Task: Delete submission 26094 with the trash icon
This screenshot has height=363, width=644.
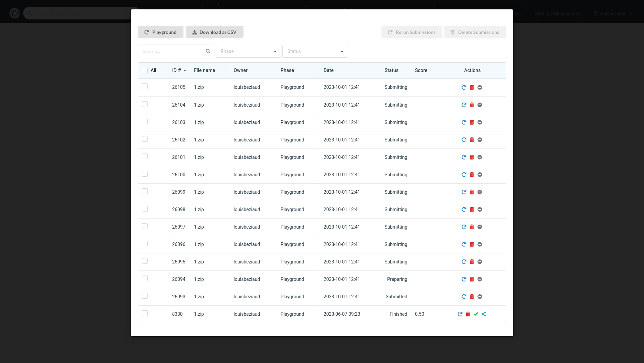Action: click(472, 279)
